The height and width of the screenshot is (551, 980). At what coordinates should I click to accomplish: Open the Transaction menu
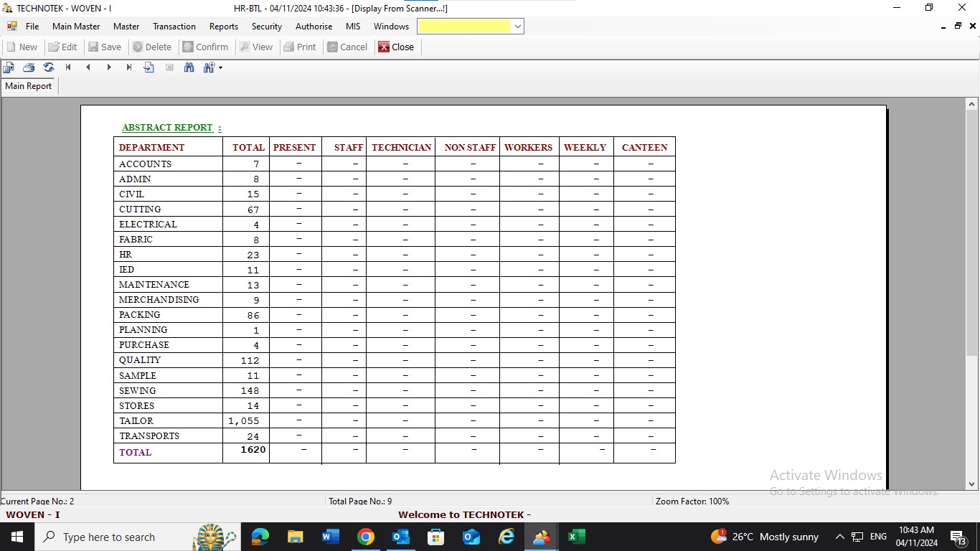(174, 27)
